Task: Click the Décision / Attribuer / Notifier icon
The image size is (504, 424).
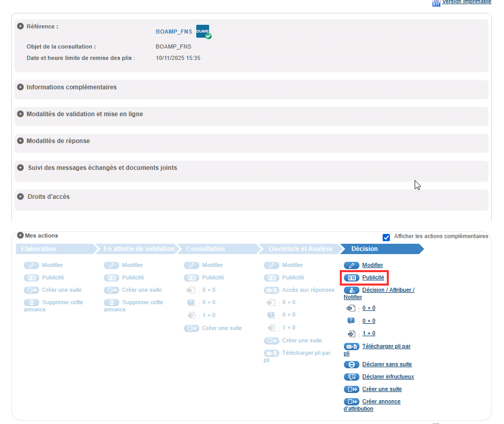Action: pos(352,290)
